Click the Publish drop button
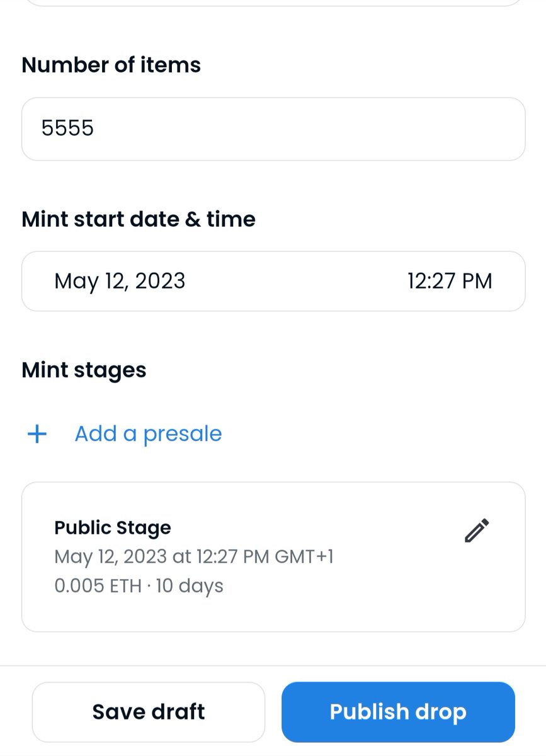Image resolution: width=546 pixels, height=756 pixels. pyautogui.click(x=398, y=712)
